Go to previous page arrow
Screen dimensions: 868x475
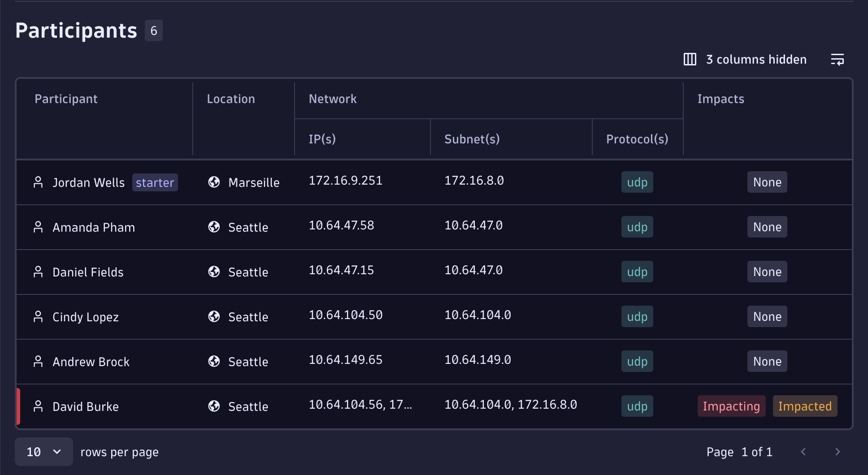803,452
